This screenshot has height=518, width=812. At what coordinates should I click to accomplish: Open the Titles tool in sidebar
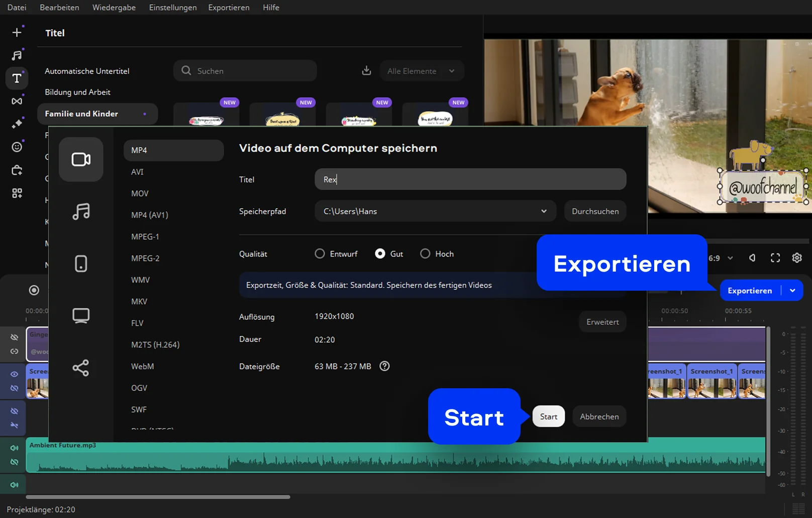17,78
